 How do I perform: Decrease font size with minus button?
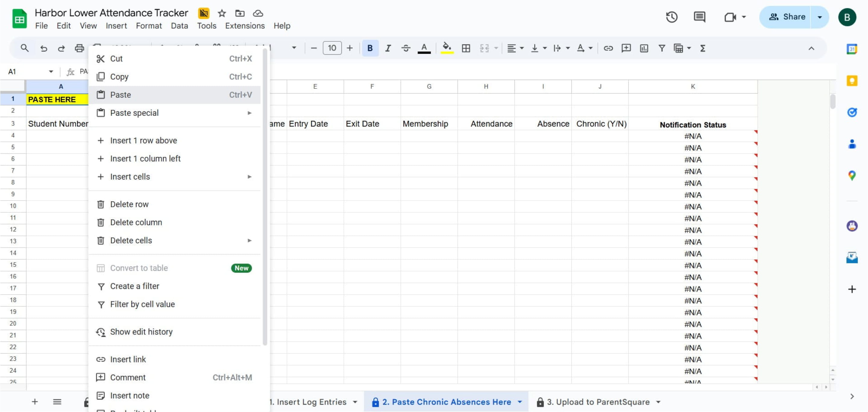[x=313, y=48]
